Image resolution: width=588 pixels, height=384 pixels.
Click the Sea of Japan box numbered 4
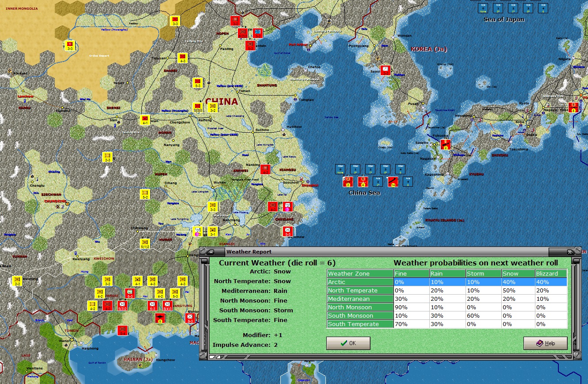pos(543,8)
